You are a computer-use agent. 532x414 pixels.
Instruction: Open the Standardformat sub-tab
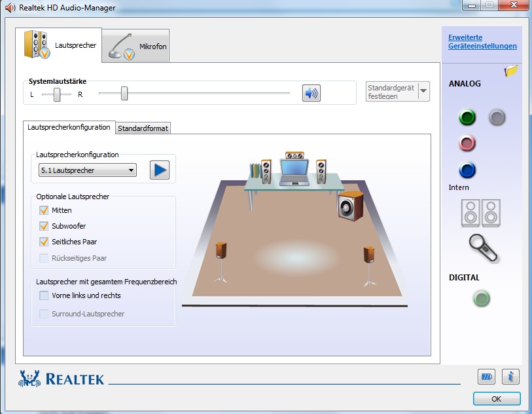[143, 128]
